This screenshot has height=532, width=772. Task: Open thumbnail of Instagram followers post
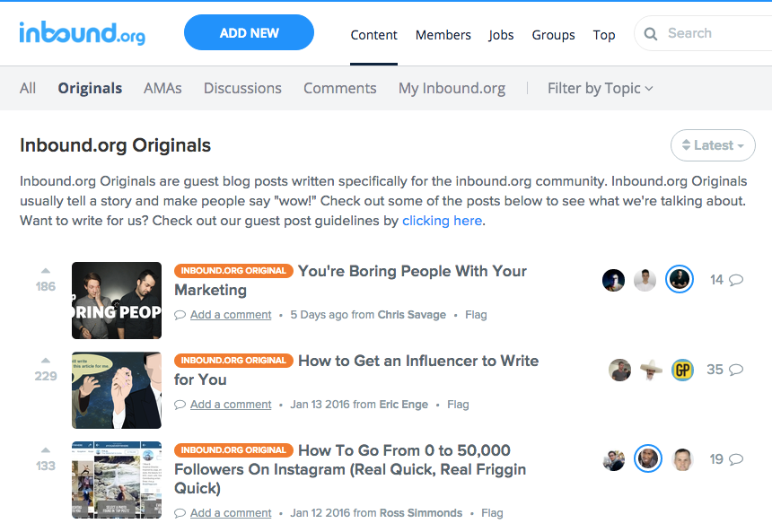[x=117, y=480]
